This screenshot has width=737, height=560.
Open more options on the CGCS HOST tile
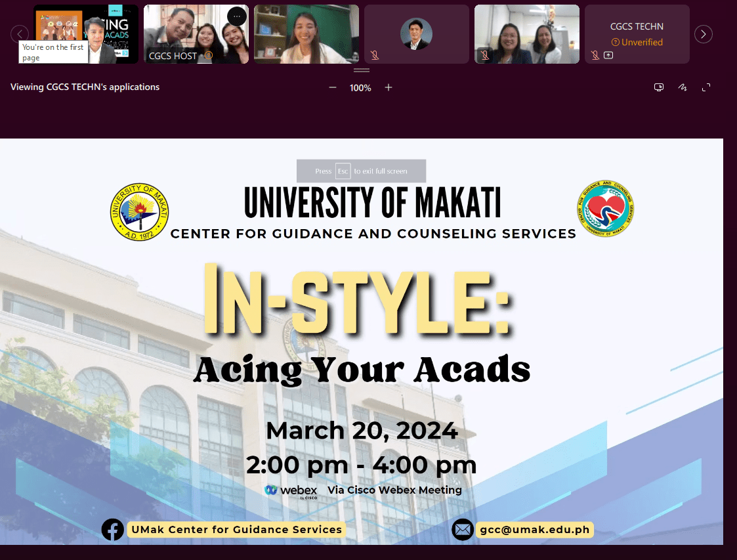tap(237, 16)
